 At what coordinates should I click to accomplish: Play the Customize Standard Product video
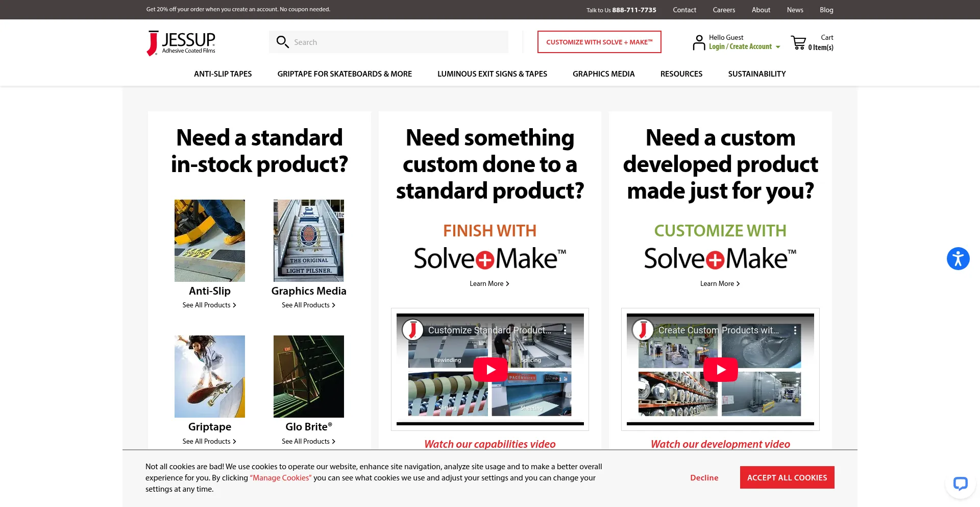(490, 370)
